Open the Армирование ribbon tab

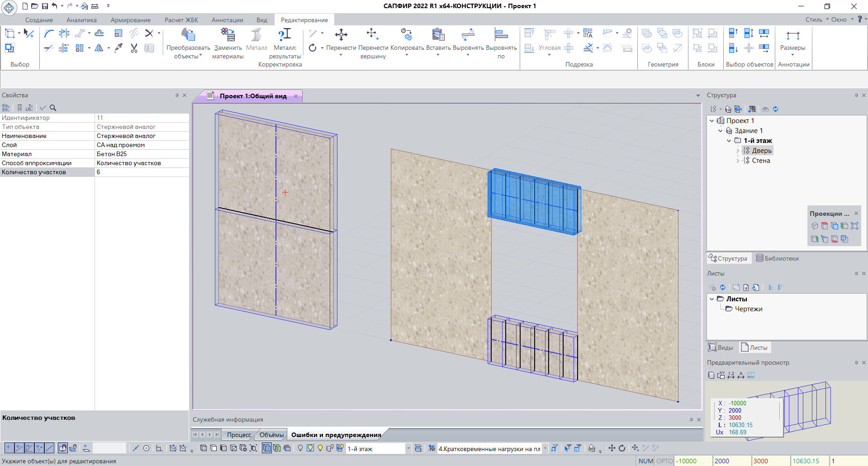[130, 20]
